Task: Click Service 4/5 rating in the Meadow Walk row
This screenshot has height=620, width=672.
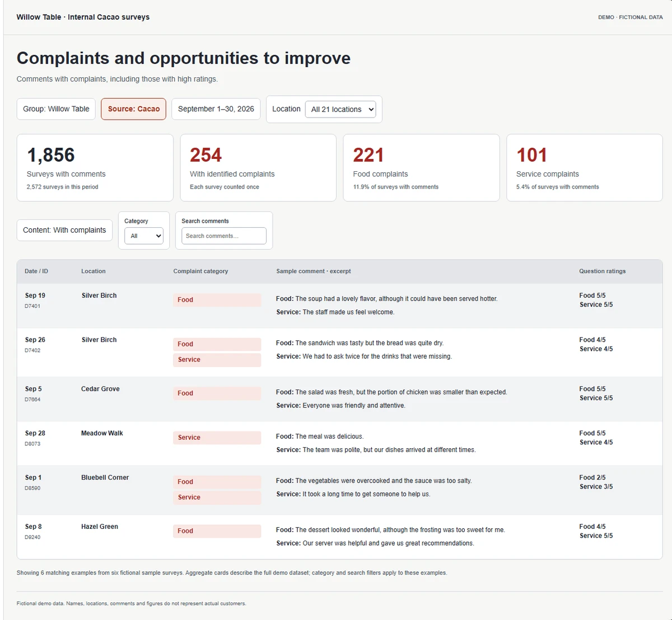Action: click(596, 443)
